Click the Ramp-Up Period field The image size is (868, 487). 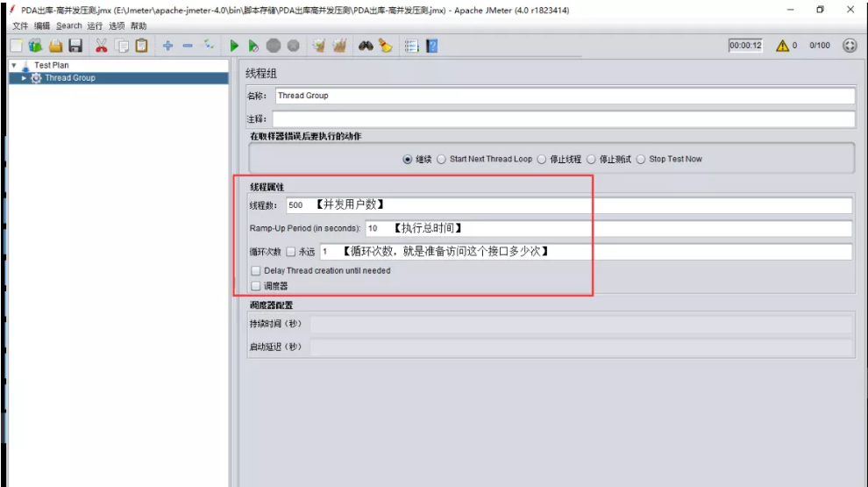pos(608,228)
